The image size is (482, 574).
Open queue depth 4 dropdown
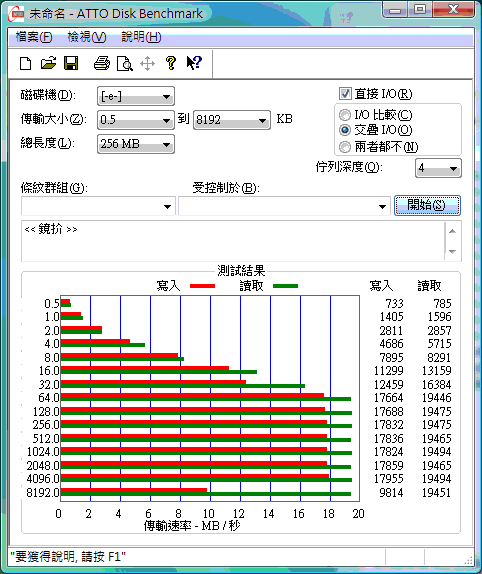[x=438, y=168]
